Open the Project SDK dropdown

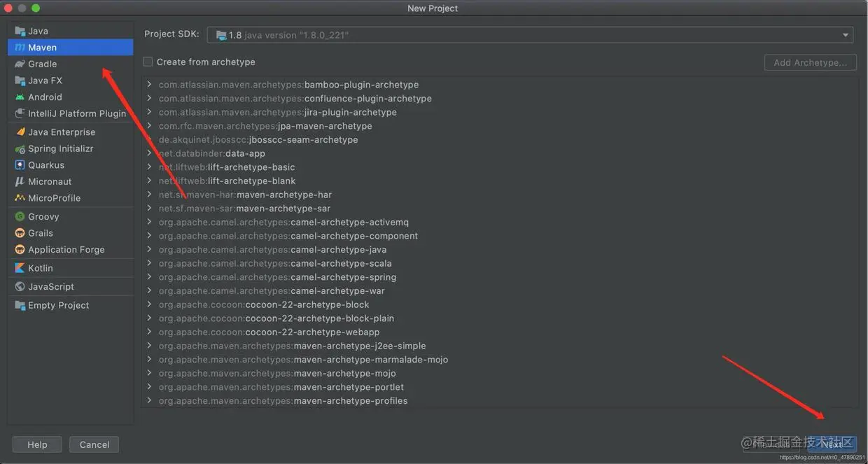click(x=530, y=35)
